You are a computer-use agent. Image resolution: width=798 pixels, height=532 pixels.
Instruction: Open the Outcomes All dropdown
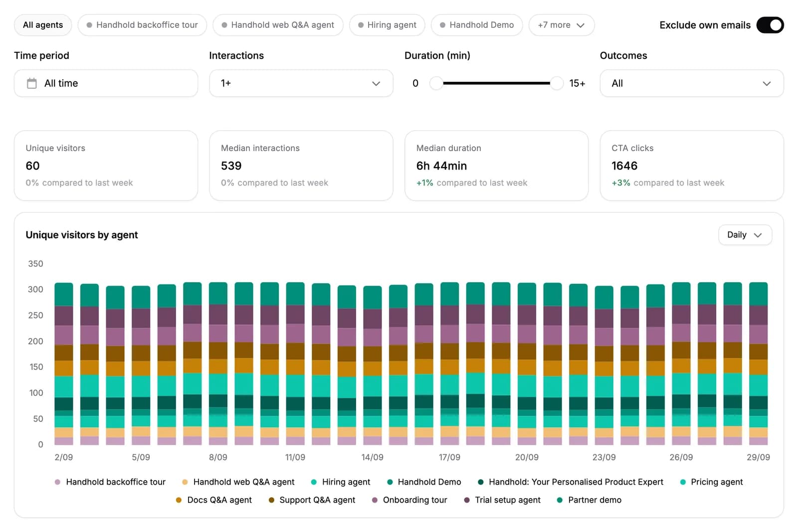click(692, 83)
